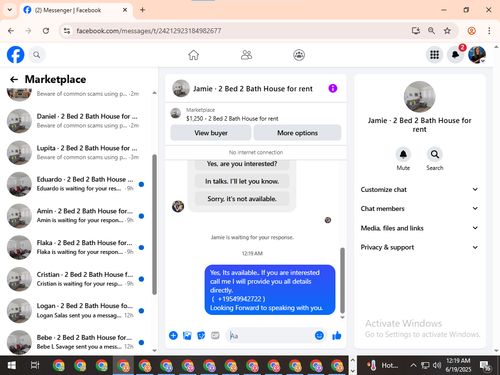500x375 pixels.
Task: Click Jamie's large profile thumbnail in sidebar
Action: (419, 97)
